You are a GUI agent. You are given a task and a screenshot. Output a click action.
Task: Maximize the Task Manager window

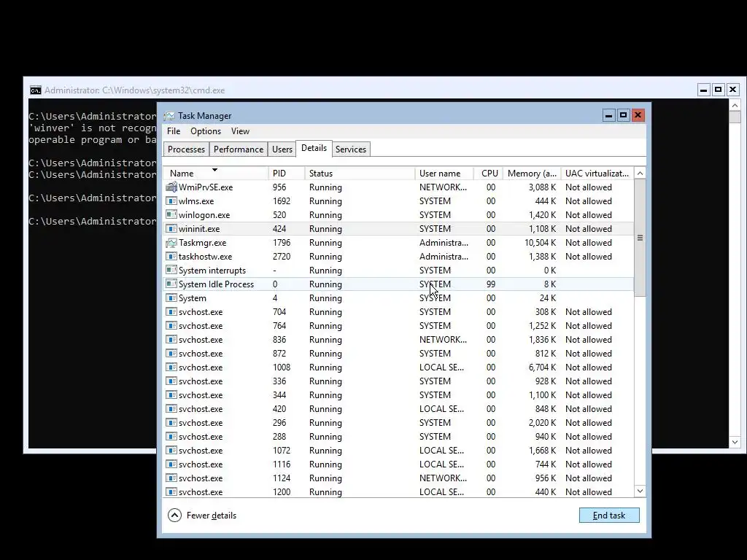click(x=623, y=115)
